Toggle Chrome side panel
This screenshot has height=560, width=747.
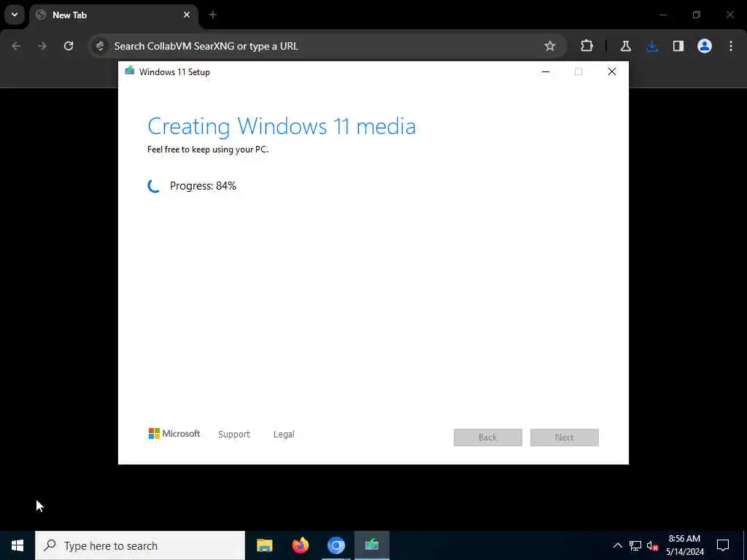pos(678,46)
